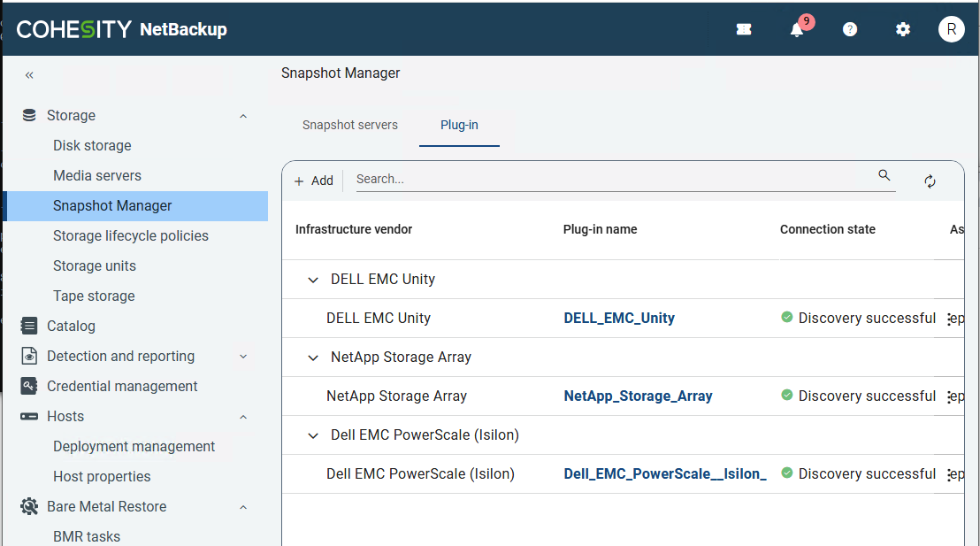Click into the Search field

tap(610, 179)
